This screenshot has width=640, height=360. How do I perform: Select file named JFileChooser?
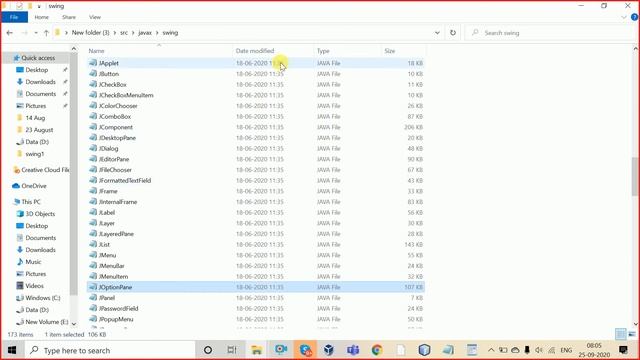pos(115,169)
